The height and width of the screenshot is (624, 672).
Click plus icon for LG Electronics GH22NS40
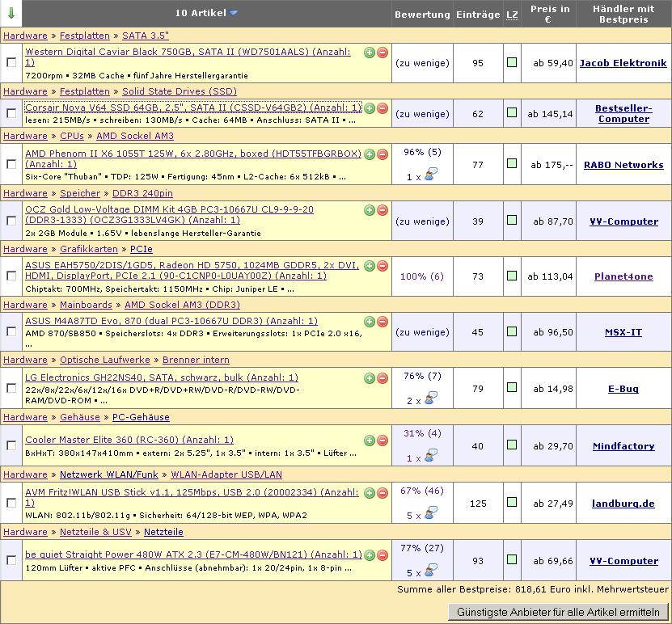[x=370, y=378]
